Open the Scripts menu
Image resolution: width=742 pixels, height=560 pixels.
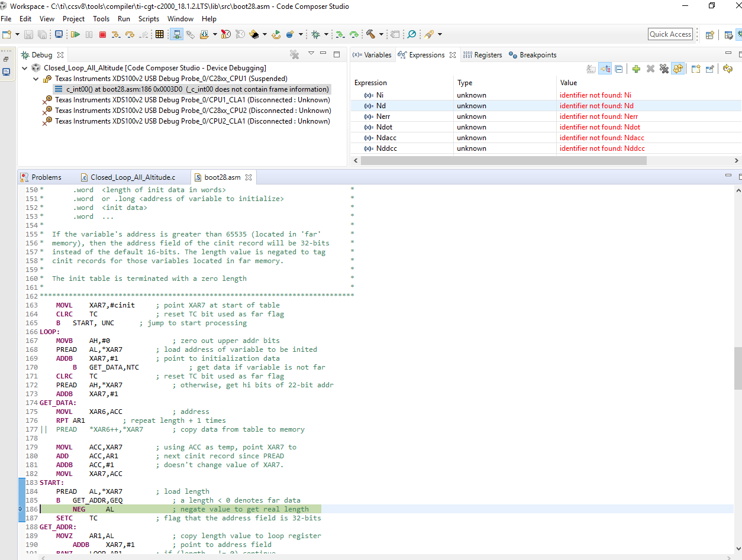[149, 19]
